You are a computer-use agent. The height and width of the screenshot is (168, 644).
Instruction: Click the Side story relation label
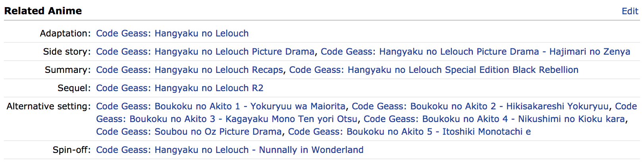[67, 52]
